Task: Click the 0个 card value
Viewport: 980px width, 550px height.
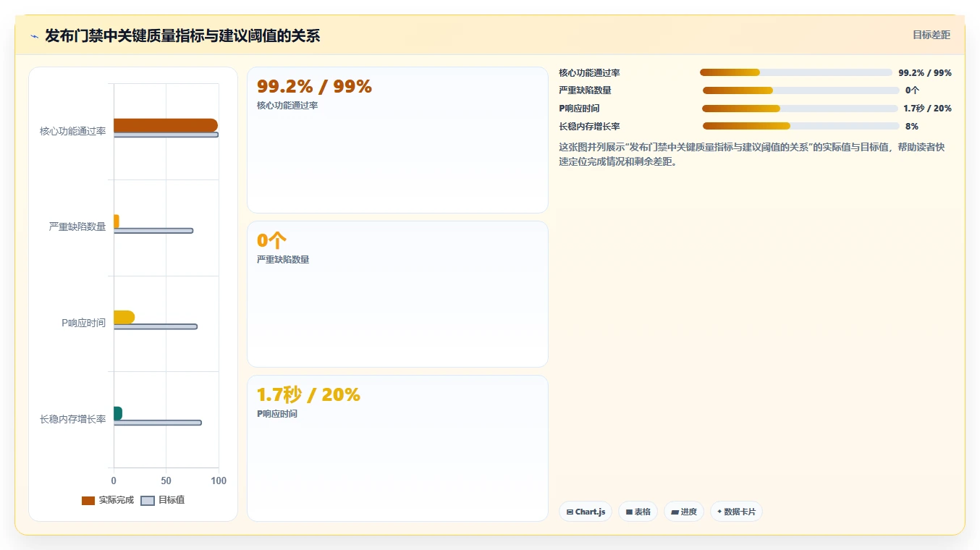Action: [272, 240]
